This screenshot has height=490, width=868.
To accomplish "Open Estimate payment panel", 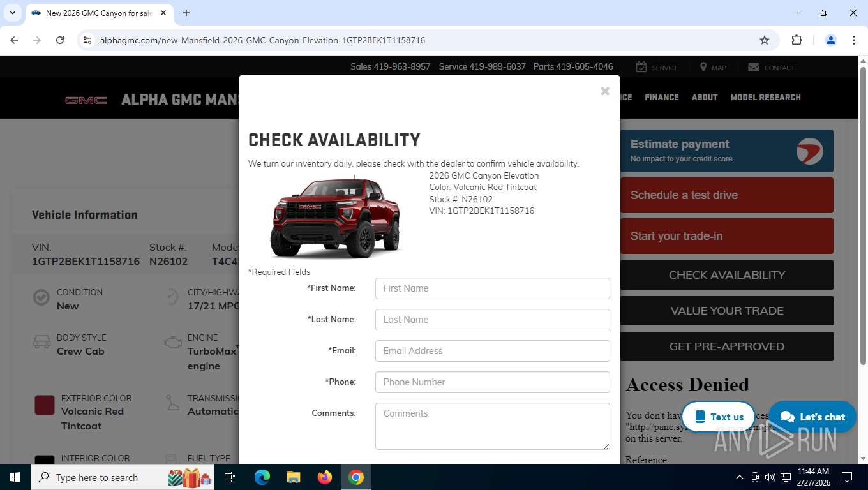I will 726,151.
